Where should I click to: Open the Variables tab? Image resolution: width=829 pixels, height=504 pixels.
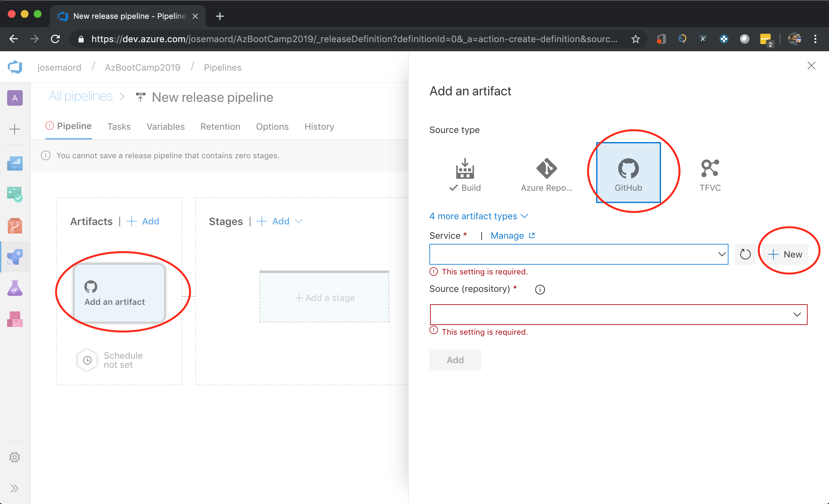tap(165, 126)
